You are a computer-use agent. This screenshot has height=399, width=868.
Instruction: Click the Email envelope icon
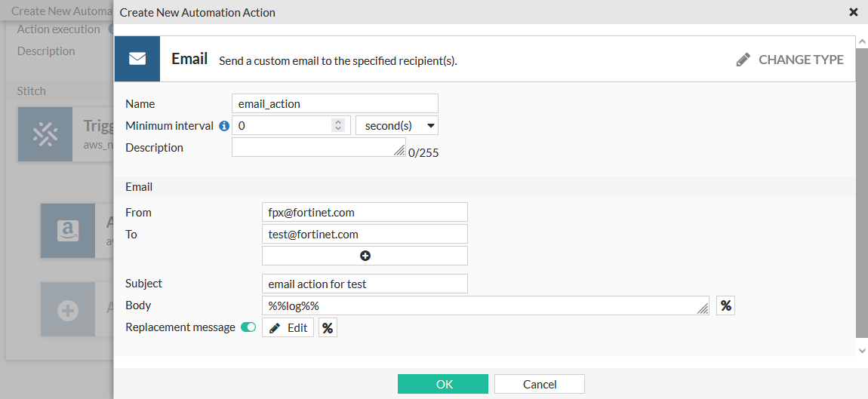(137, 59)
